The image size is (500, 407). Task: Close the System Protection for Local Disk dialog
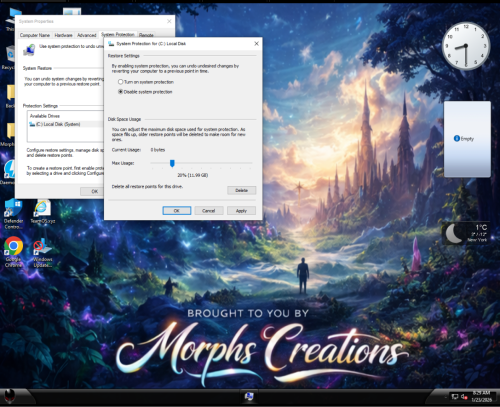[x=256, y=44]
